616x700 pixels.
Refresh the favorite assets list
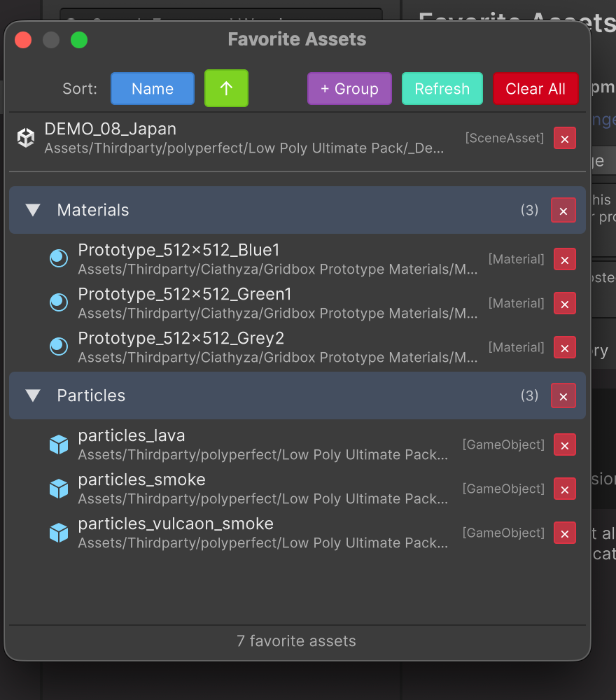click(442, 89)
